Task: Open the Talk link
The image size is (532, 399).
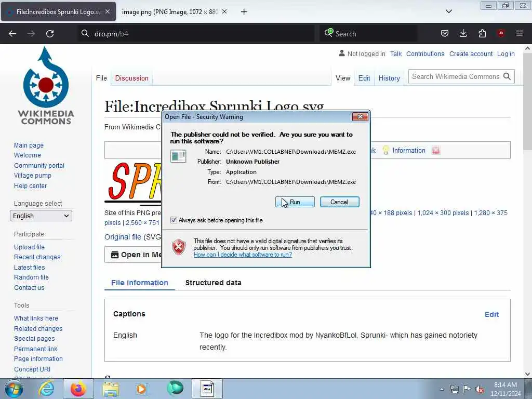Action: pyautogui.click(x=395, y=54)
